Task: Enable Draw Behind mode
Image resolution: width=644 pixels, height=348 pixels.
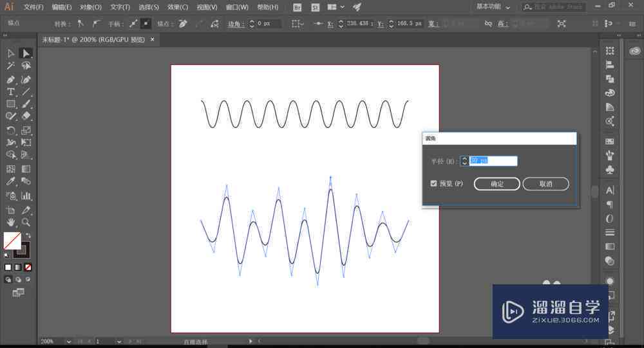Action: coord(17,279)
